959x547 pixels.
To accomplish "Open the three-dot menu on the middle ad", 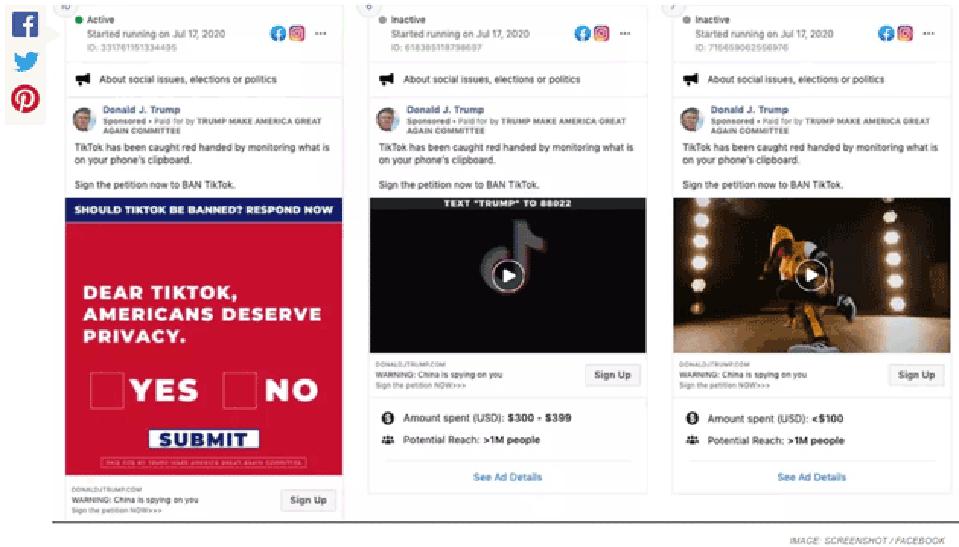I will point(624,34).
